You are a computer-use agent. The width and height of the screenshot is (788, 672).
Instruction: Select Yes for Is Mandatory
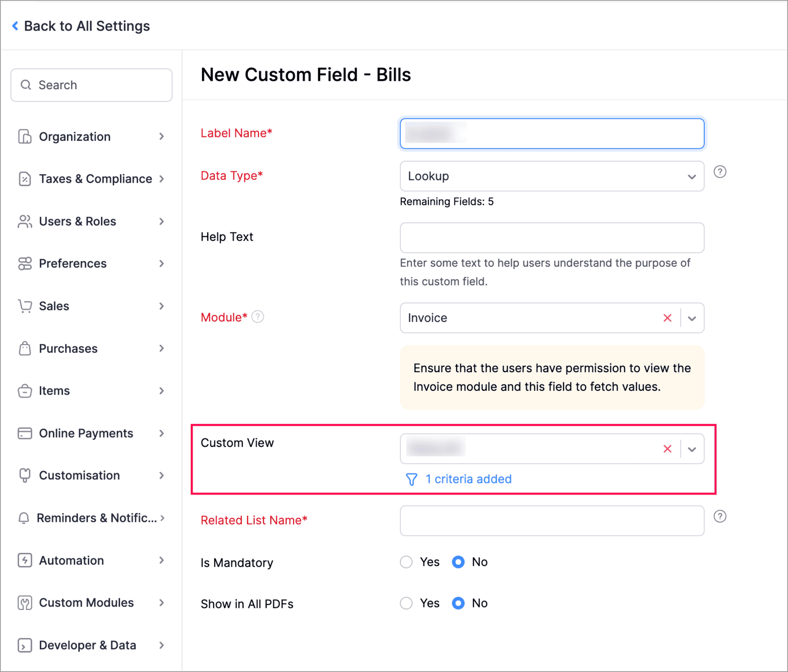[x=406, y=562]
